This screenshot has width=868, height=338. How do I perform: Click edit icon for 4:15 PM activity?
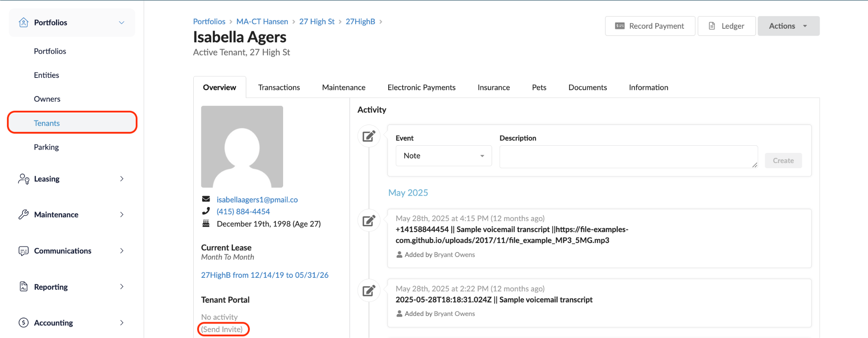(369, 220)
